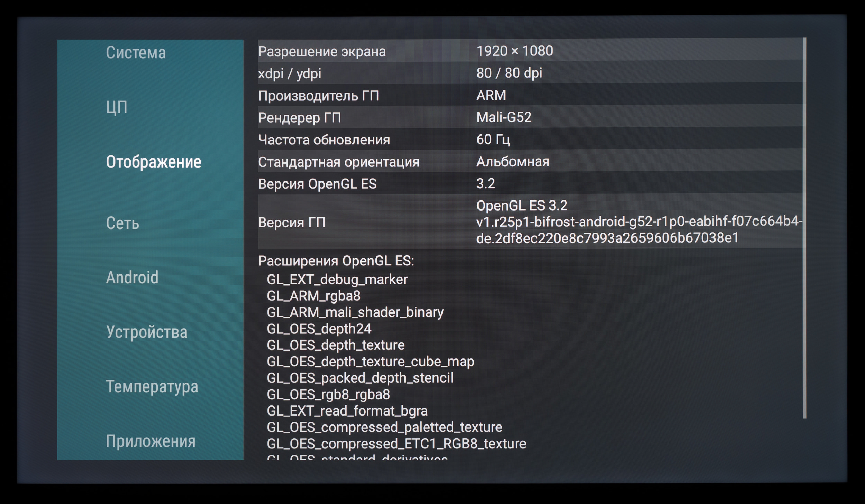This screenshot has width=865, height=504.
Task: Select ЦП in the sidebar
Action: coord(117,108)
